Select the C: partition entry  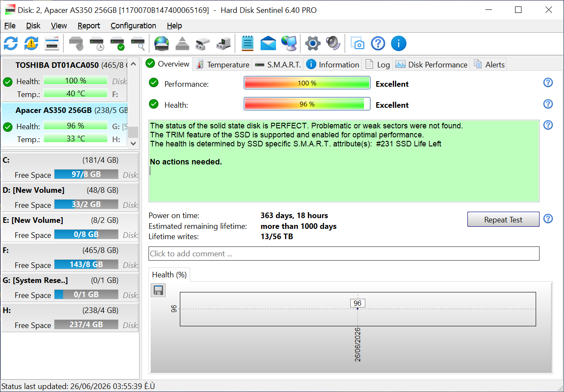(x=70, y=167)
